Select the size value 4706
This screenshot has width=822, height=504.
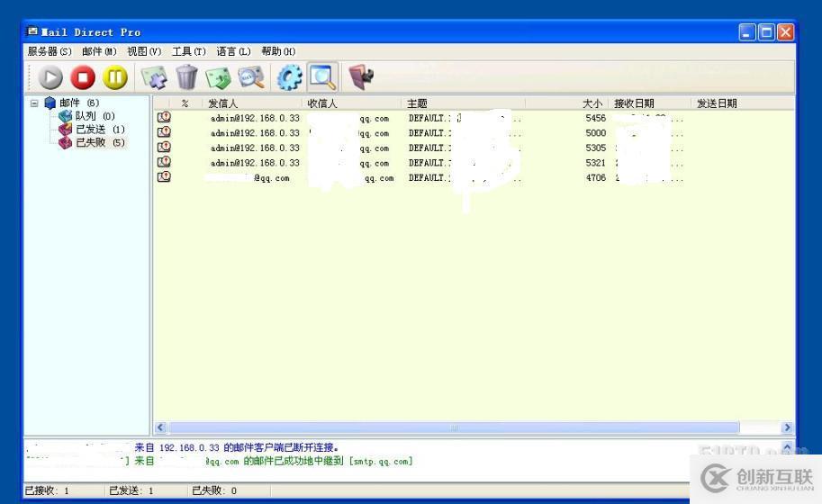coord(595,178)
